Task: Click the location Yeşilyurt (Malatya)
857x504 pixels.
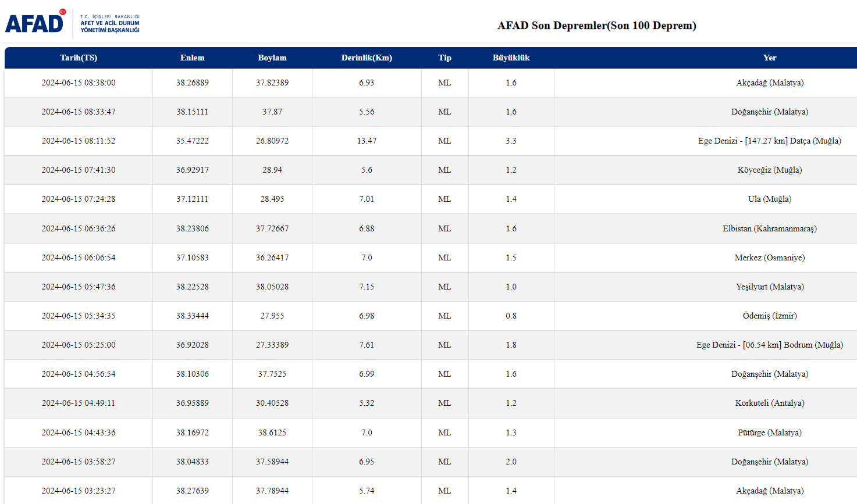Action: [x=770, y=287]
